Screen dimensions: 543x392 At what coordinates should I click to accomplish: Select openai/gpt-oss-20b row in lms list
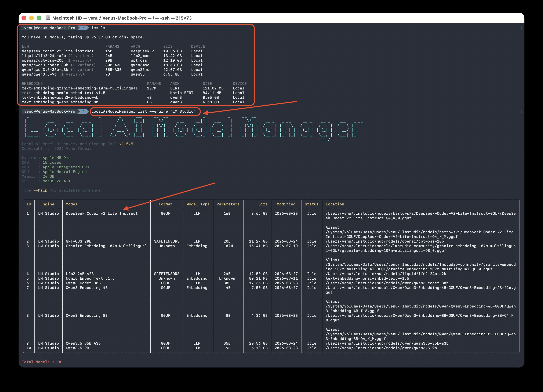[112, 60]
